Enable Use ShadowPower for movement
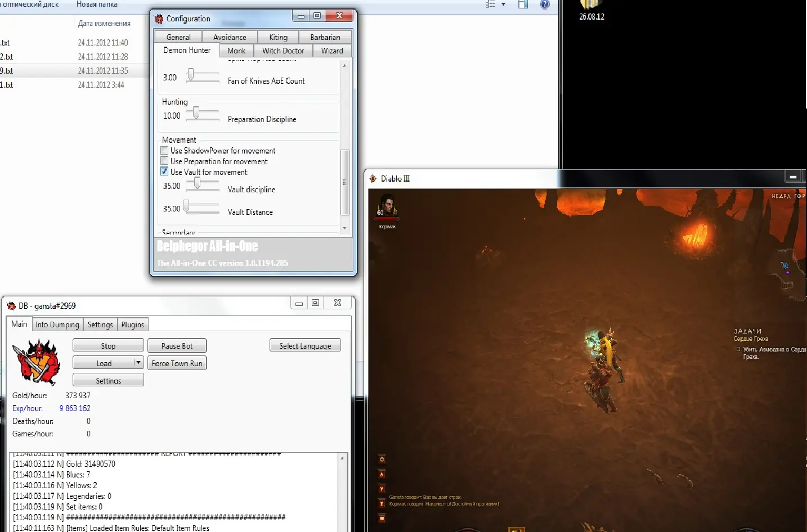This screenshot has height=532, width=807. tap(164, 150)
